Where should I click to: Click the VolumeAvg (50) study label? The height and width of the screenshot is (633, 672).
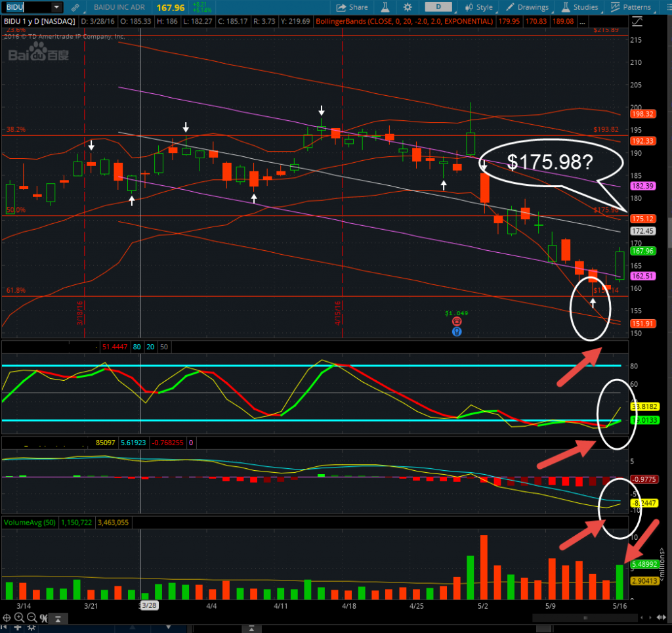pyautogui.click(x=30, y=522)
